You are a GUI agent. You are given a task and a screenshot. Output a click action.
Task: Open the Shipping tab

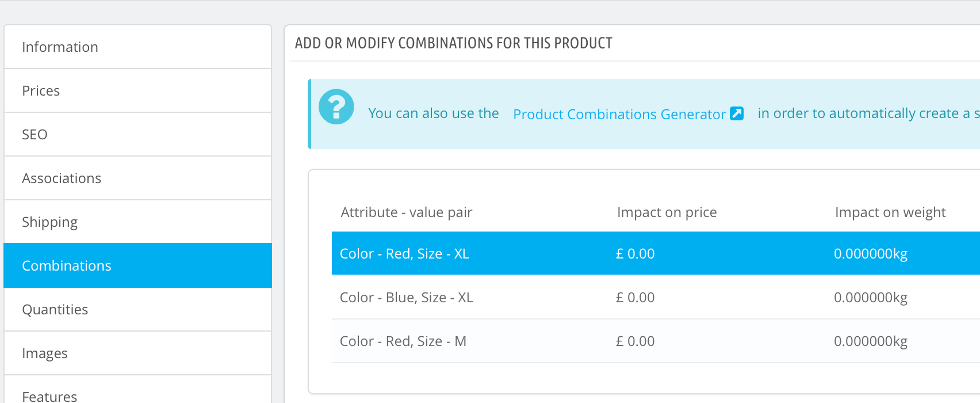(137, 222)
